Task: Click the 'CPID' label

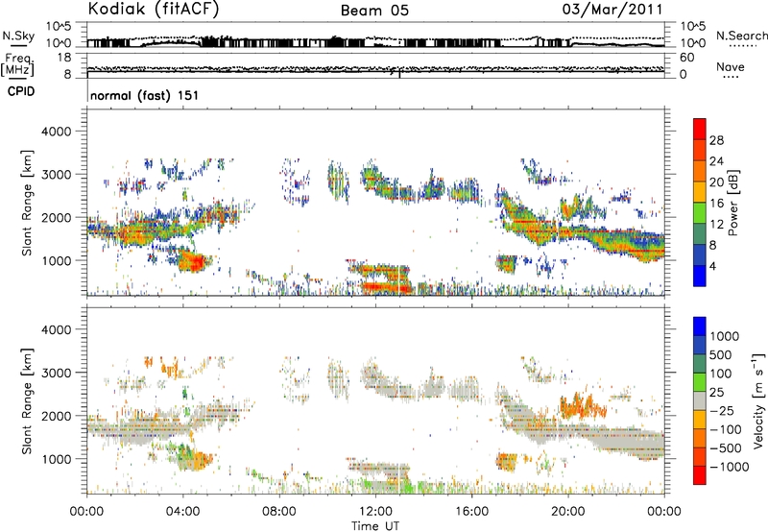Action: click(x=21, y=91)
